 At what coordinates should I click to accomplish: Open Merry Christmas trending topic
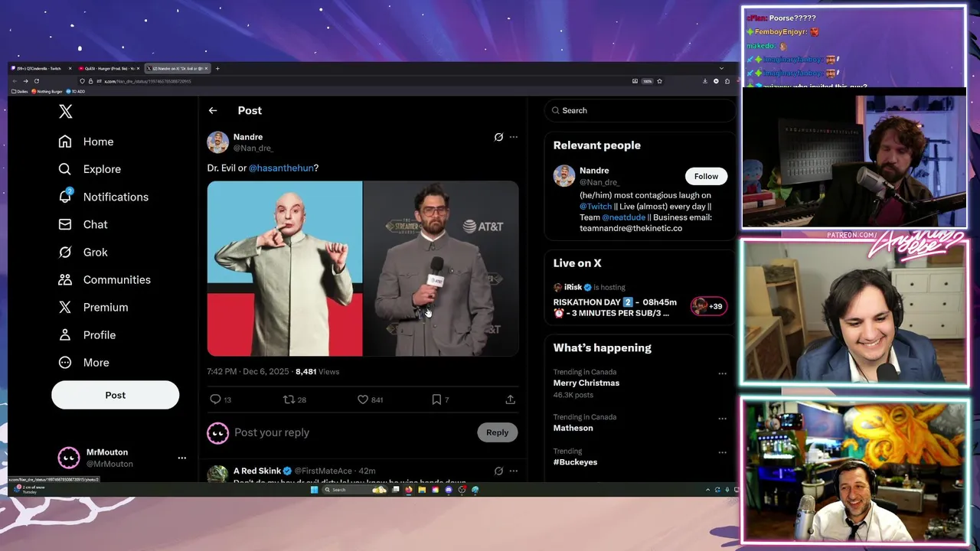(586, 383)
